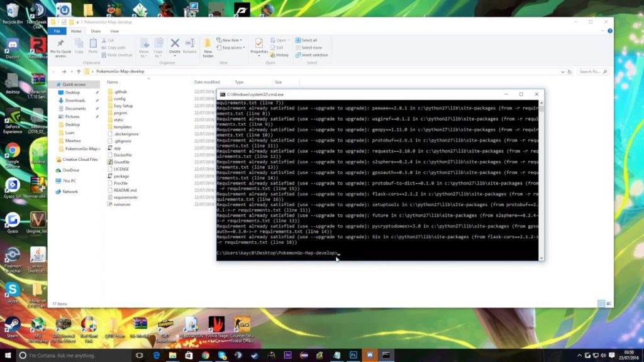Select the Paste icon
The image size is (644, 362).
click(93, 43)
